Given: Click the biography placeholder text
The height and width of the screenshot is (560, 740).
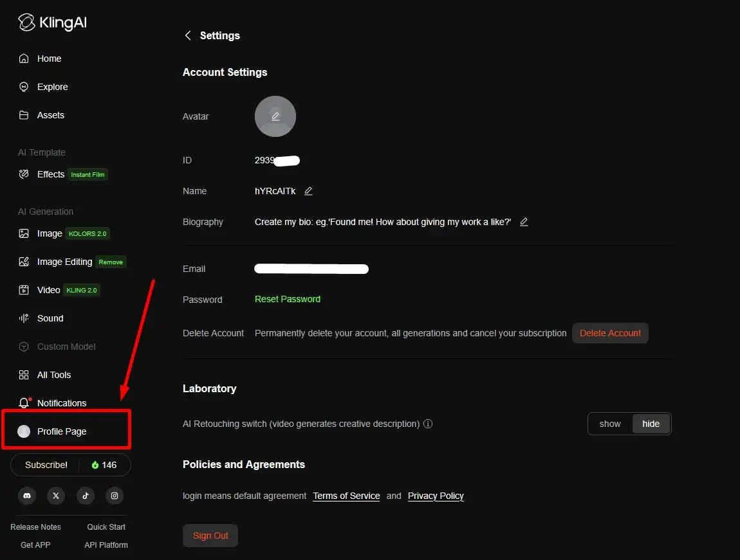Looking at the screenshot, I should tap(383, 222).
